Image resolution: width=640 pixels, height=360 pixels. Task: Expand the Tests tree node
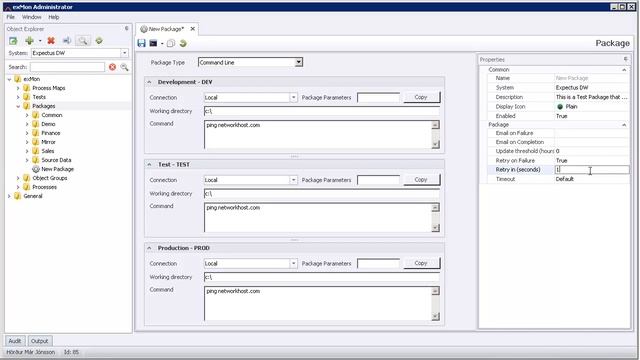(18, 97)
